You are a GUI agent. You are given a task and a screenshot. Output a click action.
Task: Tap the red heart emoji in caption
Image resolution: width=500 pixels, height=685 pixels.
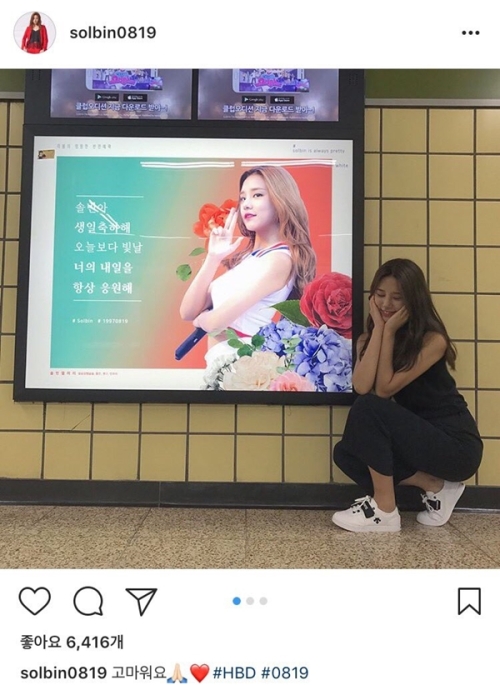[x=200, y=673]
